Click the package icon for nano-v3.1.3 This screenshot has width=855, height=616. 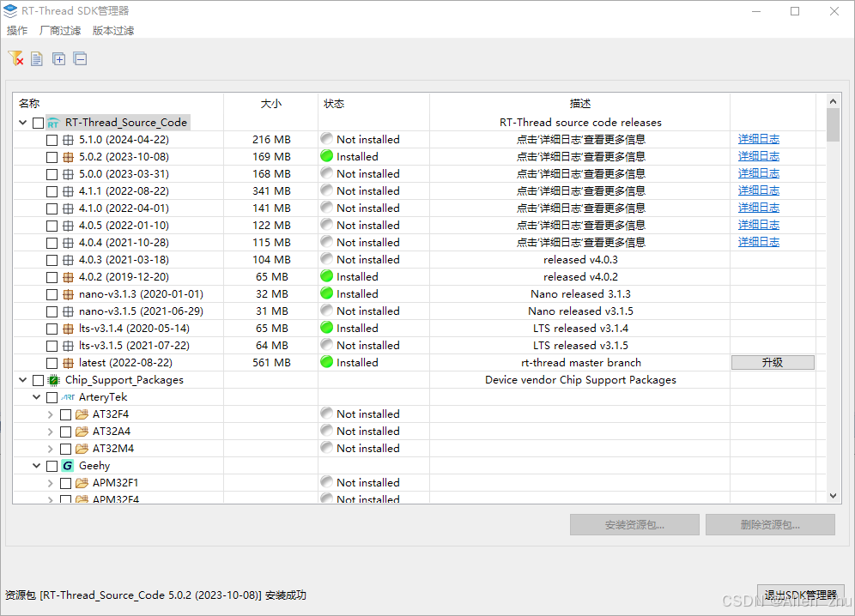[68, 294]
